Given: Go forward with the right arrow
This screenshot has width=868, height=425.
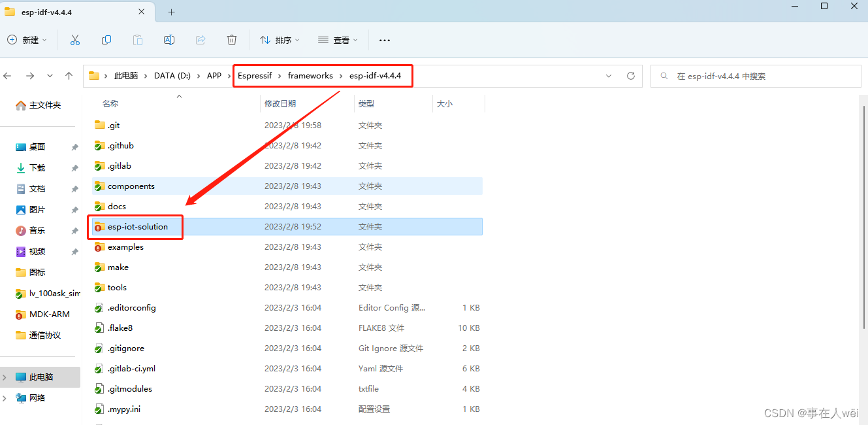Looking at the screenshot, I should coord(30,76).
